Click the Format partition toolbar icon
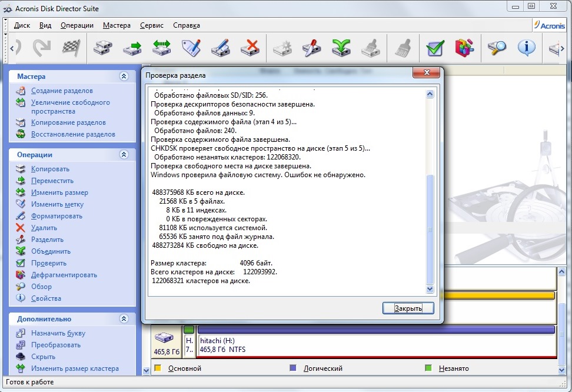 tap(220, 48)
